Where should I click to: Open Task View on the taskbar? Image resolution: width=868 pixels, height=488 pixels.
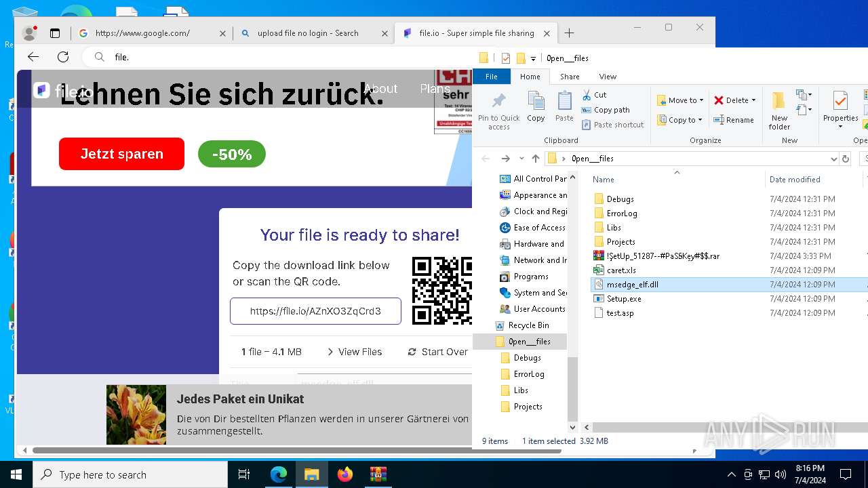244,474
